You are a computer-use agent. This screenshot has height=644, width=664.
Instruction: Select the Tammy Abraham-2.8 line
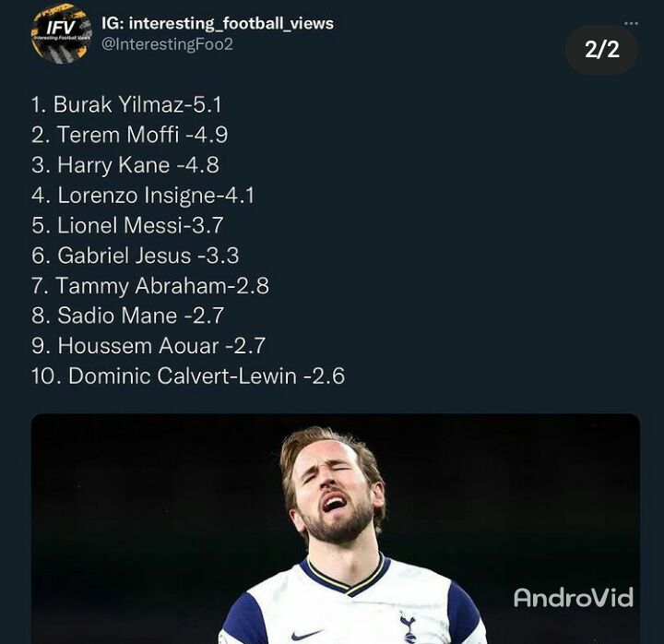point(150,286)
